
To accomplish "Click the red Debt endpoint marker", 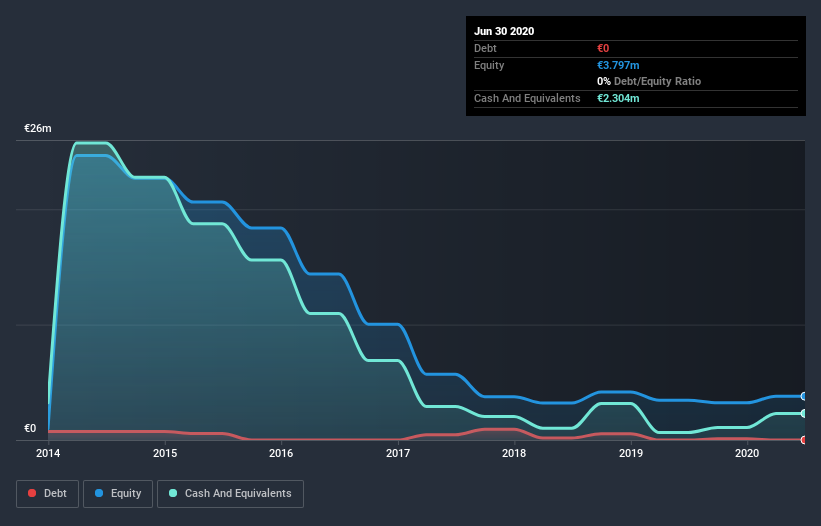I will click(804, 440).
